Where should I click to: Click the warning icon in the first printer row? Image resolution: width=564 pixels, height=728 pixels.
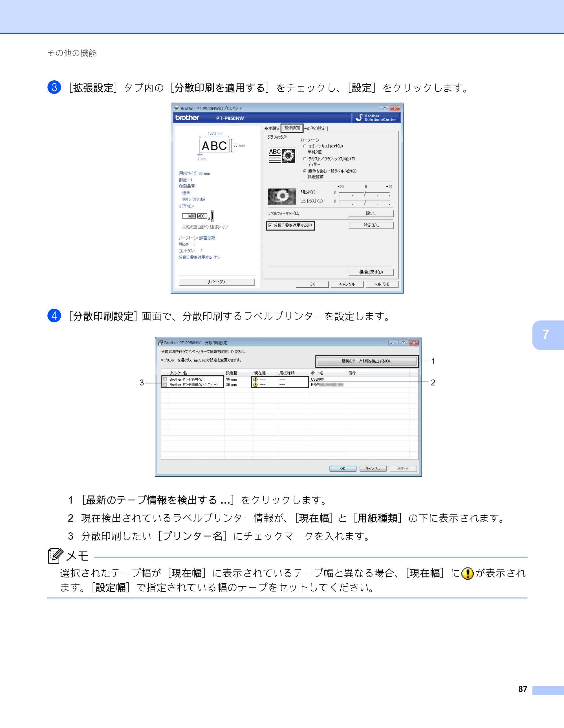[x=255, y=379]
